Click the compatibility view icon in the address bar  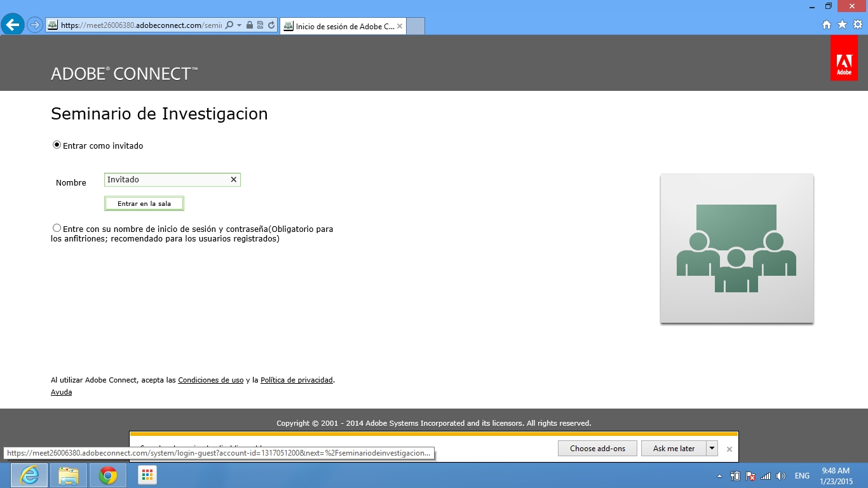coord(261,25)
